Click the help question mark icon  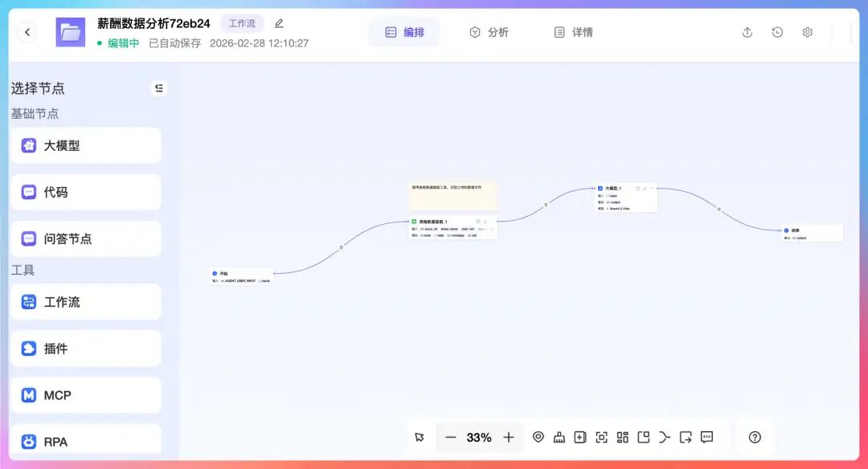754,437
